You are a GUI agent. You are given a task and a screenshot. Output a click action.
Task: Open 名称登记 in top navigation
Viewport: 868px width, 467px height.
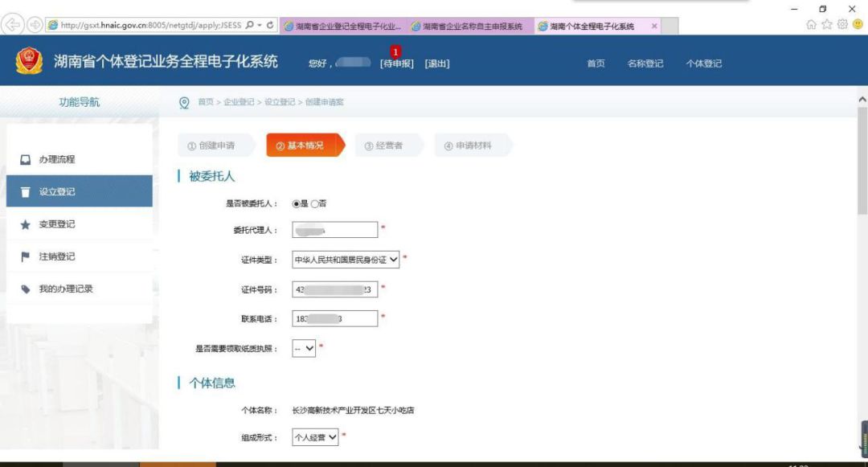[645, 63]
